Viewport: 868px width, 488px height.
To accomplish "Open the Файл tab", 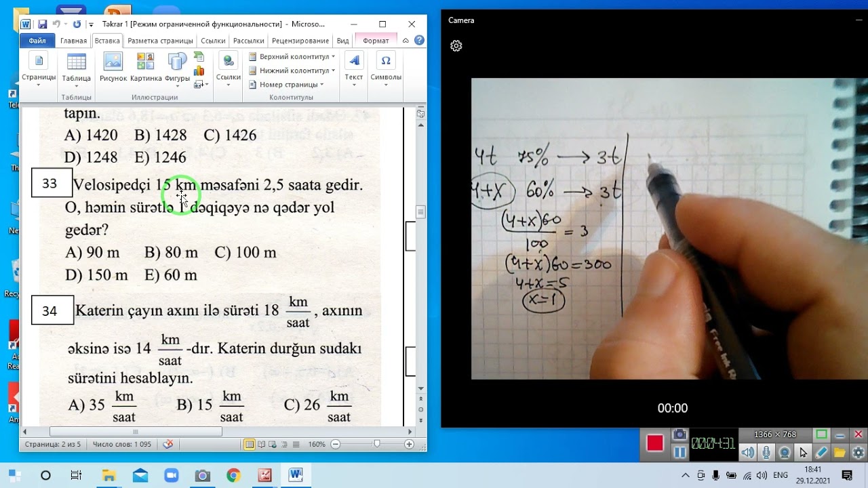I will pos(37,41).
